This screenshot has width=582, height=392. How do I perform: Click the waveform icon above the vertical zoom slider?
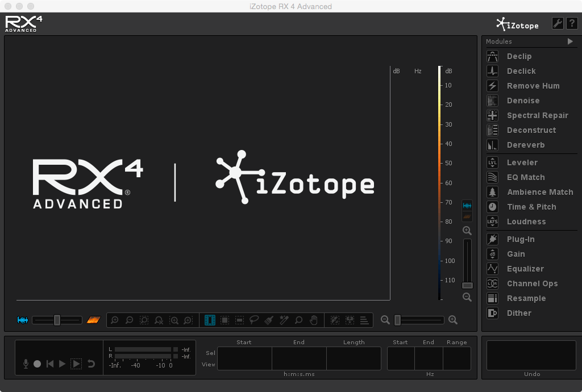tap(467, 206)
